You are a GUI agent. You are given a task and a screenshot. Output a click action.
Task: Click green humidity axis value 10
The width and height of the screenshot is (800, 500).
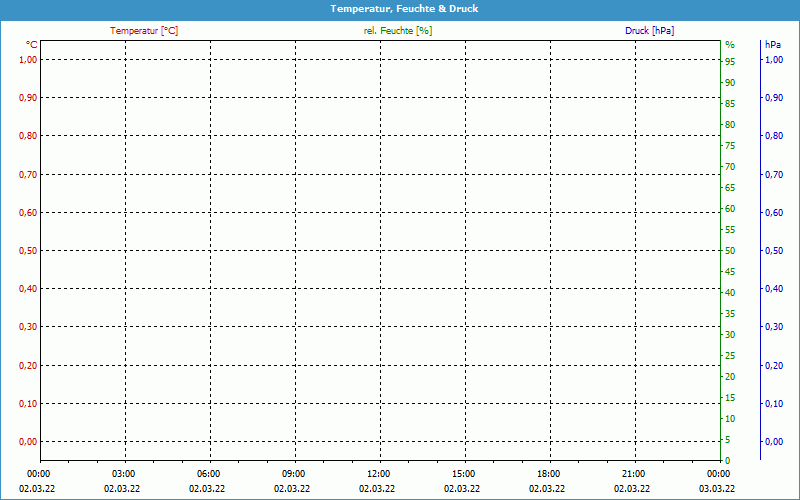point(730,419)
